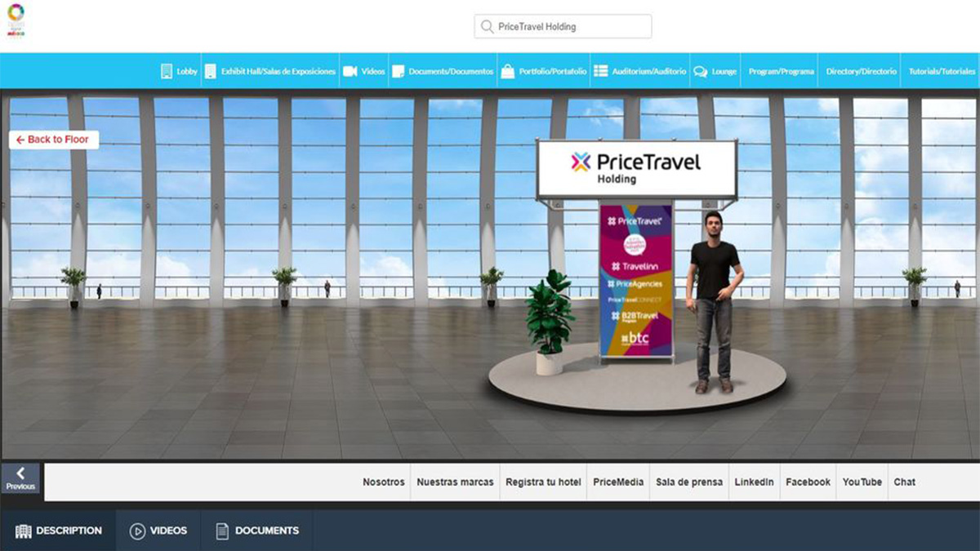Open the booth Chat link

[905, 482]
